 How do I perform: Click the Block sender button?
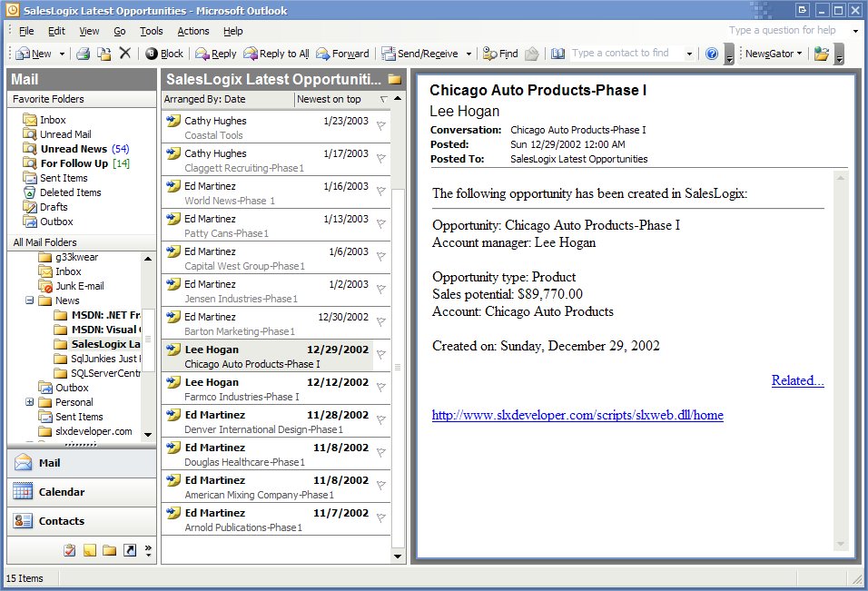coord(163,54)
